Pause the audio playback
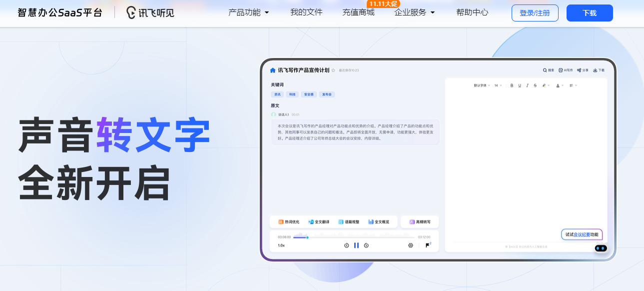 tap(356, 245)
